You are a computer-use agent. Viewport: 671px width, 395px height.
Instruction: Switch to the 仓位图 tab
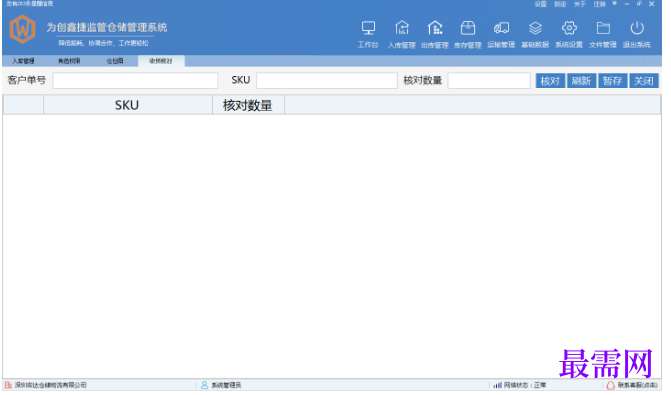click(x=115, y=61)
